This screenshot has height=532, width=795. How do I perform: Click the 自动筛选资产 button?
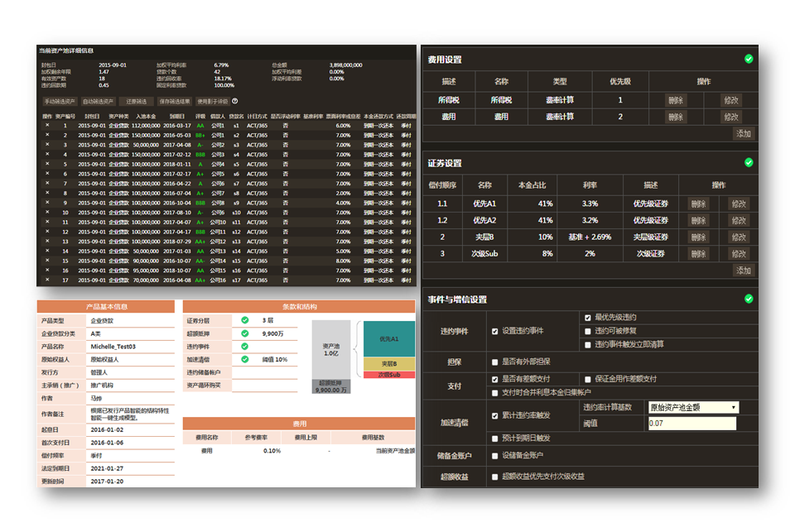98,101
